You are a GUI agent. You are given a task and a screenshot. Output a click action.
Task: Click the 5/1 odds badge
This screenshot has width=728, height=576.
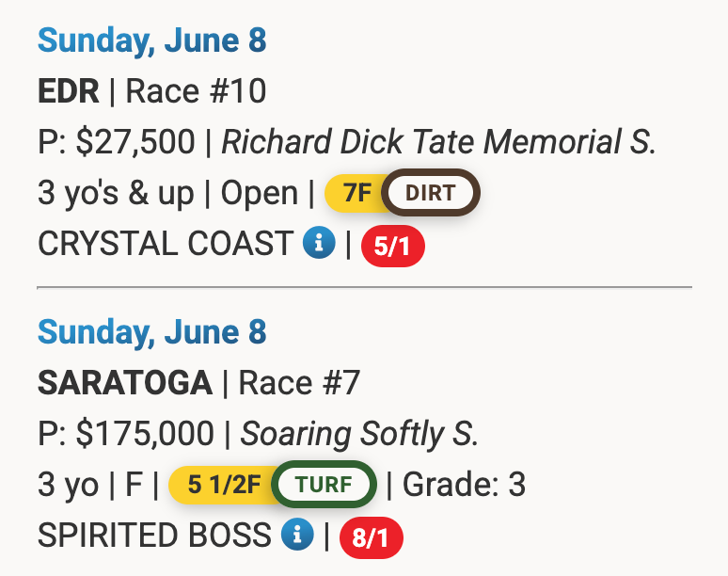tap(393, 247)
